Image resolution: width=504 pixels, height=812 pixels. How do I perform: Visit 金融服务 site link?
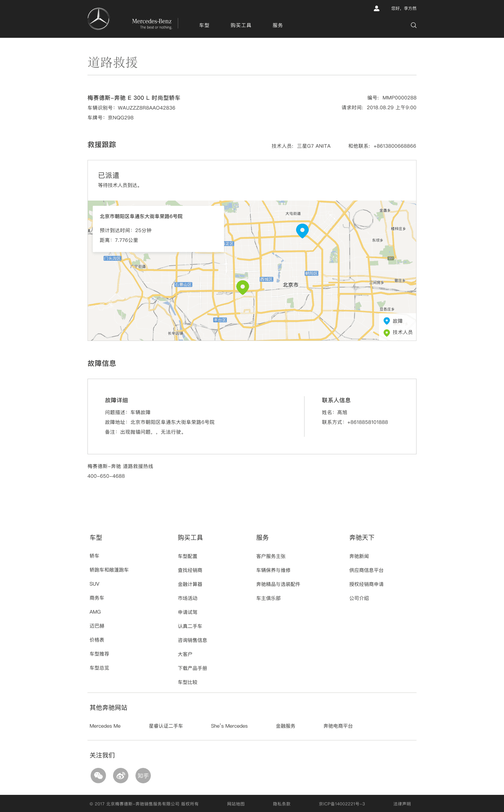click(286, 726)
